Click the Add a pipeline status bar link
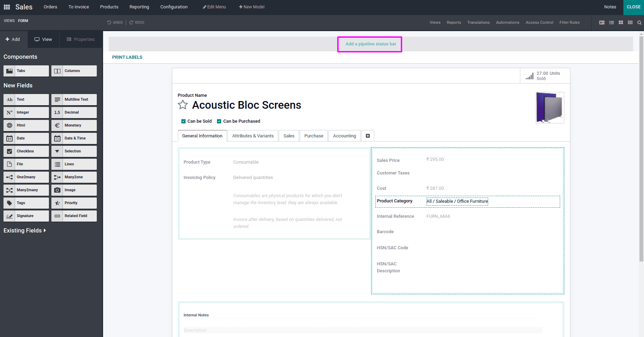Viewport: 644px width, 337px height. [370, 44]
